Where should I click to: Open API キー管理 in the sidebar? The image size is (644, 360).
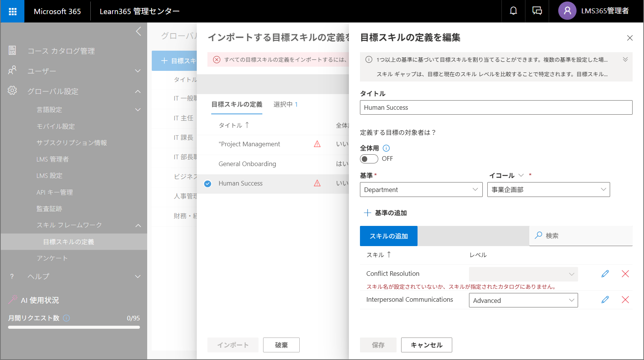pyautogui.click(x=55, y=192)
